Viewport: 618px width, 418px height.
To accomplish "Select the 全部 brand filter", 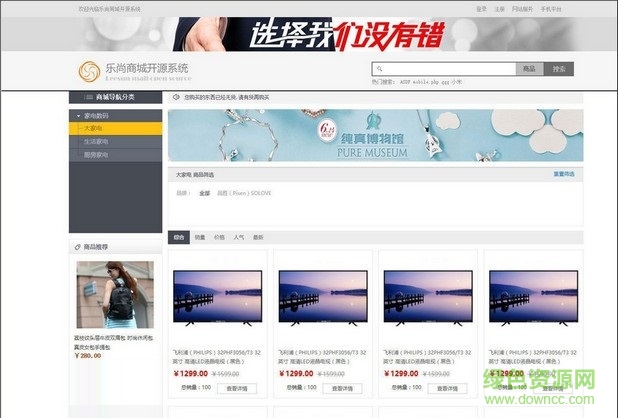I will point(204,192).
